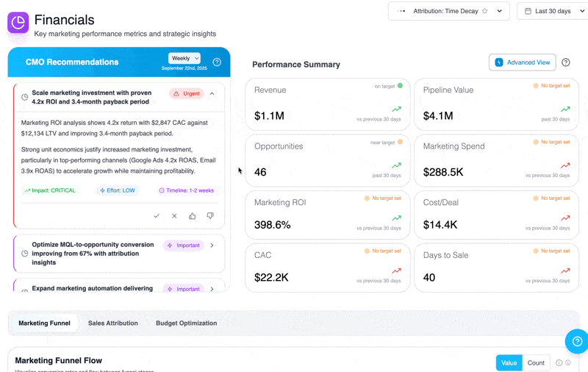The image size is (588, 372).
Task: Click clock icon on MQL-to-opportunity recommendation
Action: [x=25, y=254]
